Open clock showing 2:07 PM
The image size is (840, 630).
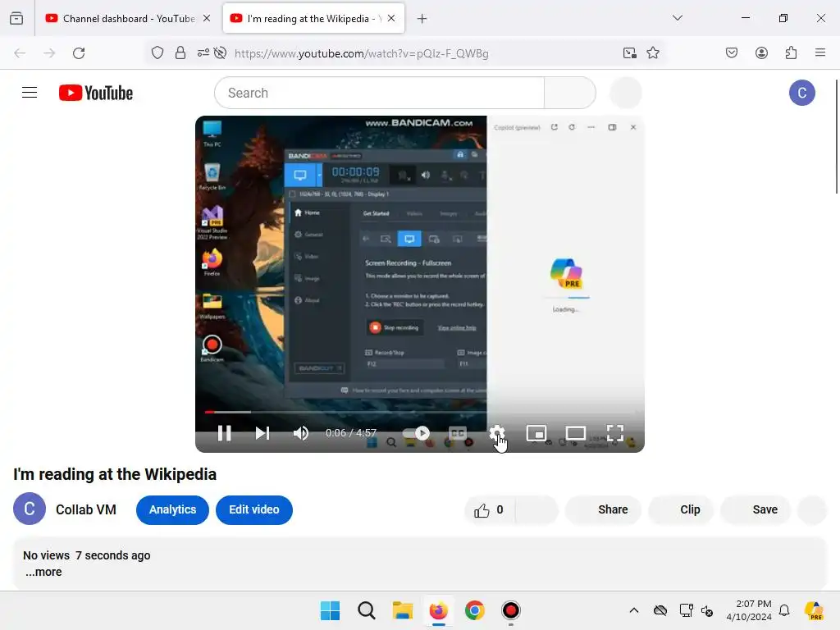point(749,610)
